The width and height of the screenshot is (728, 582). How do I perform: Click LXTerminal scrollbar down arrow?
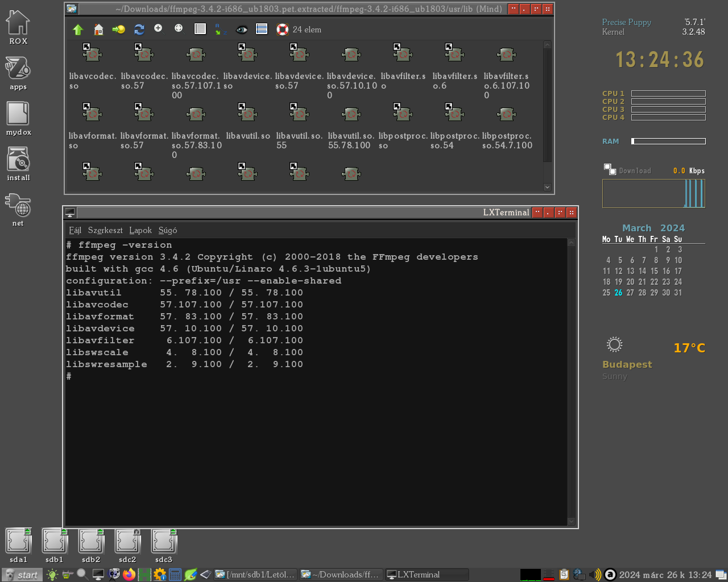[572, 521]
